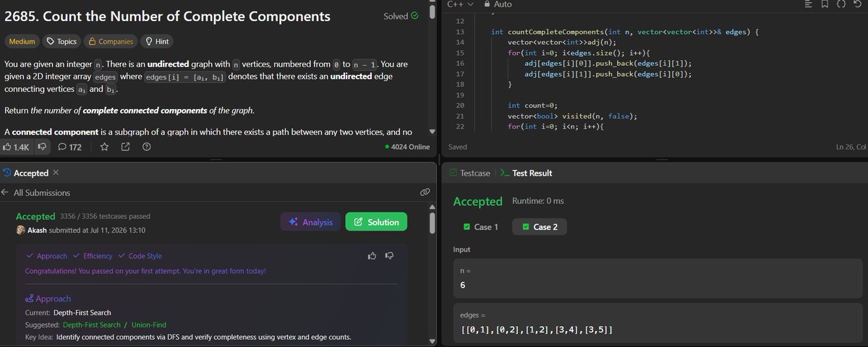Switch to the Testcase tab
Image resolution: width=868 pixels, height=347 pixels.
[469, 173]
